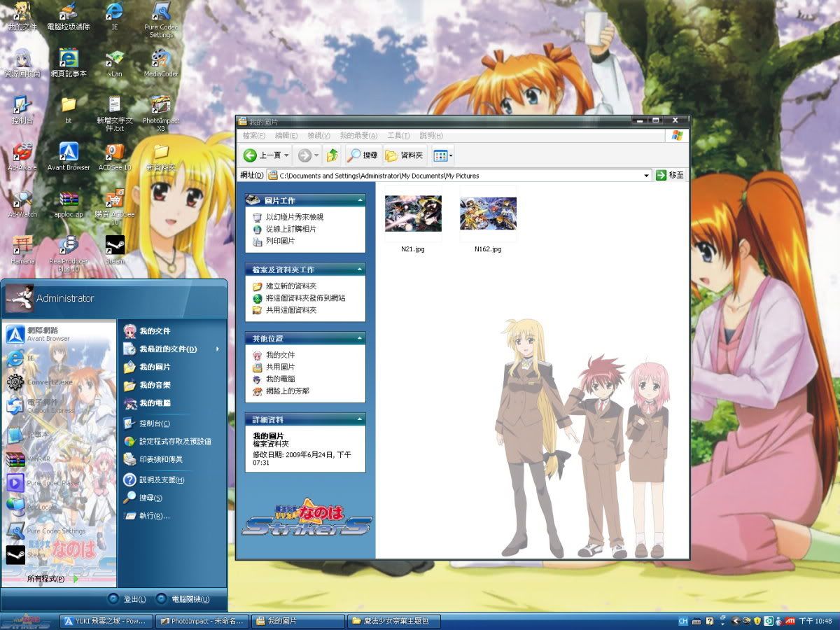
Task: Collapse the 其他位置 pane
Action: pos(360,339)
